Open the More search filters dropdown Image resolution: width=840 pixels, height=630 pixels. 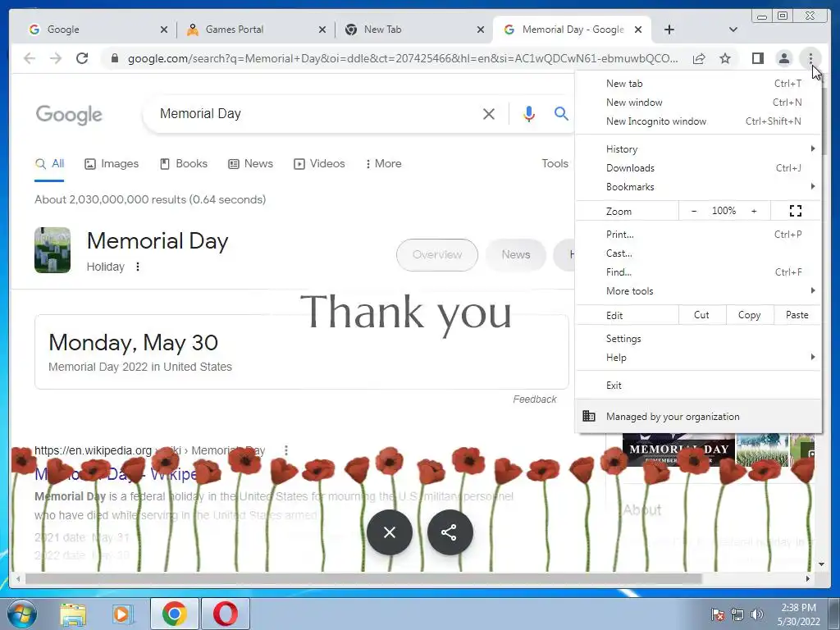tap(384, 164)
